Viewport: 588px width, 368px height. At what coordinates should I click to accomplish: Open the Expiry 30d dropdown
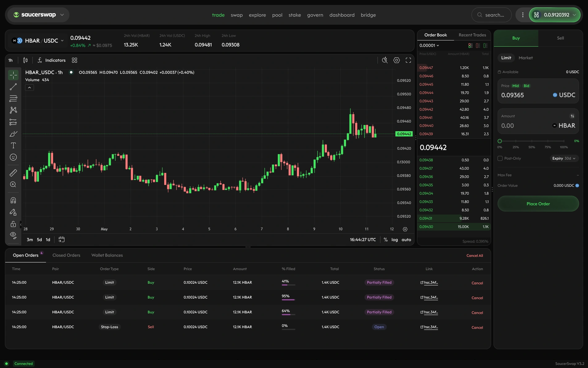tap(564, 158)
